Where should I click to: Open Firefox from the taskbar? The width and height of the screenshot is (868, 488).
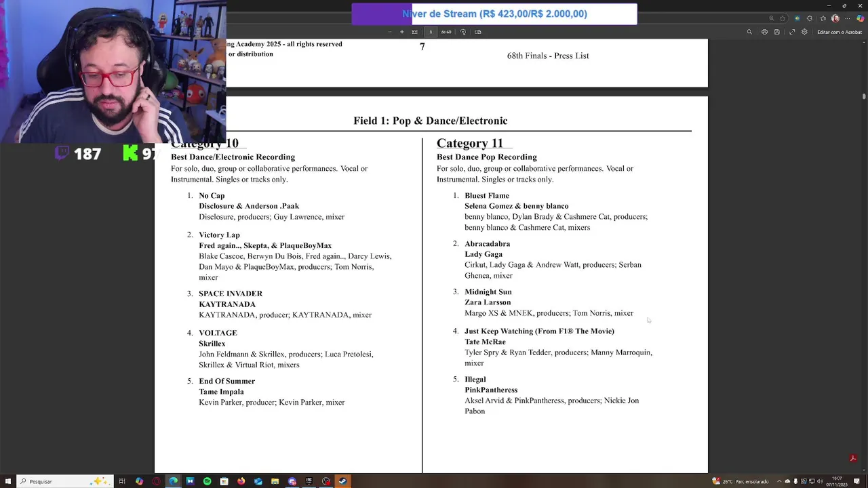(x=241, y=481)
